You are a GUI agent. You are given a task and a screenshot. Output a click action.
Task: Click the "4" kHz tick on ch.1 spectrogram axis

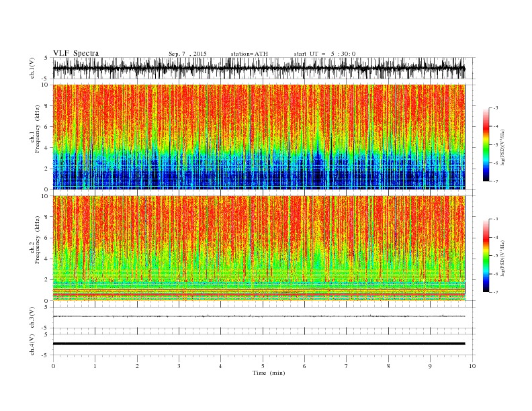coord(47,148)
